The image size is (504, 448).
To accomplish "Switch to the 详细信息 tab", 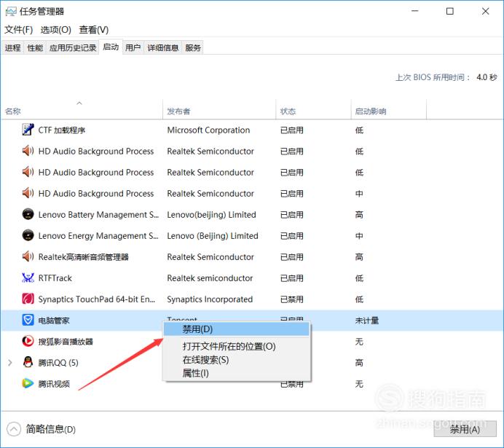I will (163, 48).
